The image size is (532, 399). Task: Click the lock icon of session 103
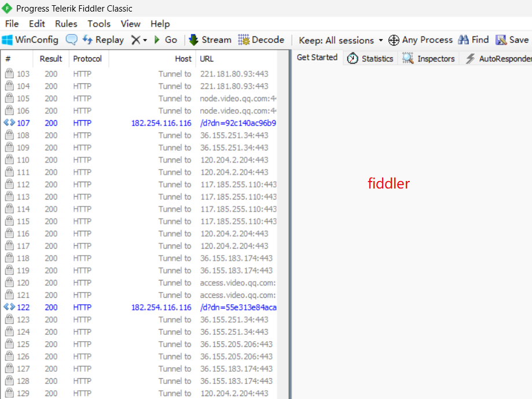[9, 73]
